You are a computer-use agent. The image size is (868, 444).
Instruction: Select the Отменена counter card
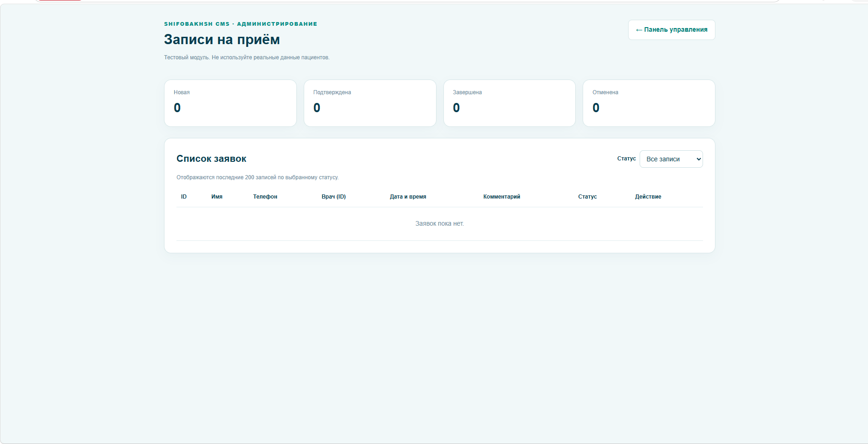pyautogui.click(x=649, y=103)
